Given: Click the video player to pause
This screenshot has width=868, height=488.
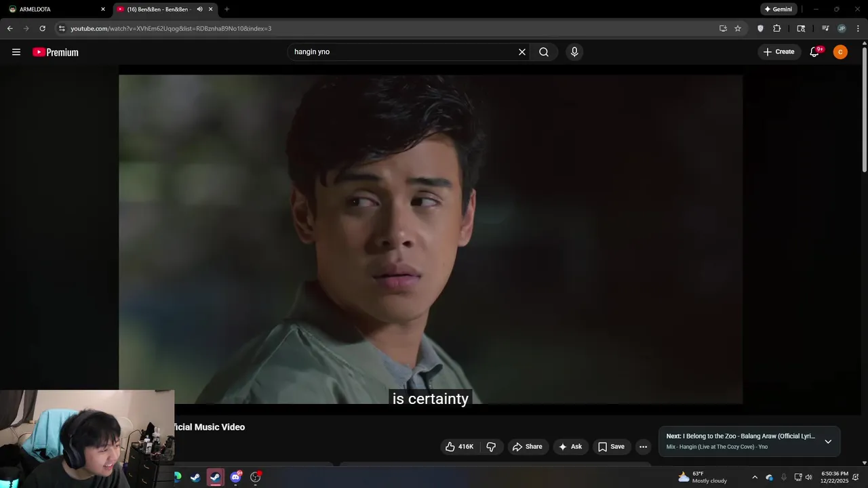Looking at the screenshot, I should click(431, 239).
